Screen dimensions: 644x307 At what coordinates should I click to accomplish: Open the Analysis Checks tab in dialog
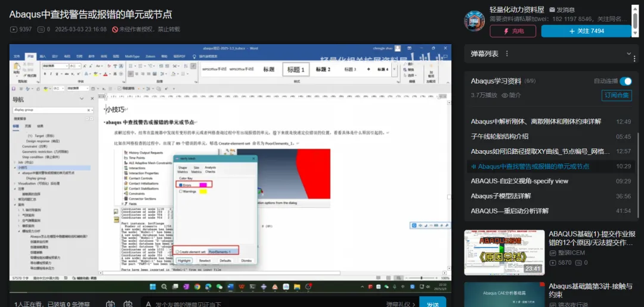coord(210,169)
